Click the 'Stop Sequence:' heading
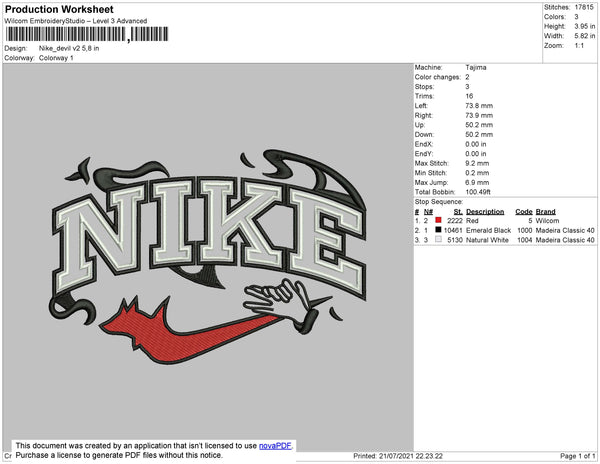This screenshot has width=600, height=464. [x=439, y=202]
